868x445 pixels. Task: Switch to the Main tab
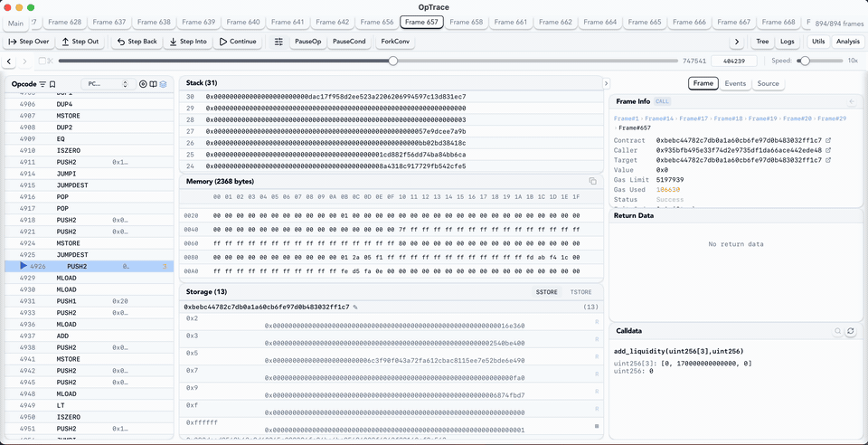[x=15, y=24]
